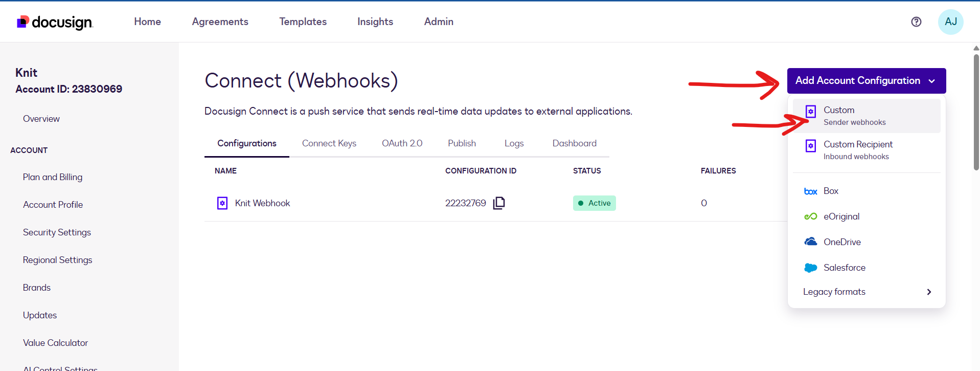This screenshot has height=371, width=980.
Task: Click the Knit Webhook configuration icon
Action: pyautogui.click(x=222, y=203)
